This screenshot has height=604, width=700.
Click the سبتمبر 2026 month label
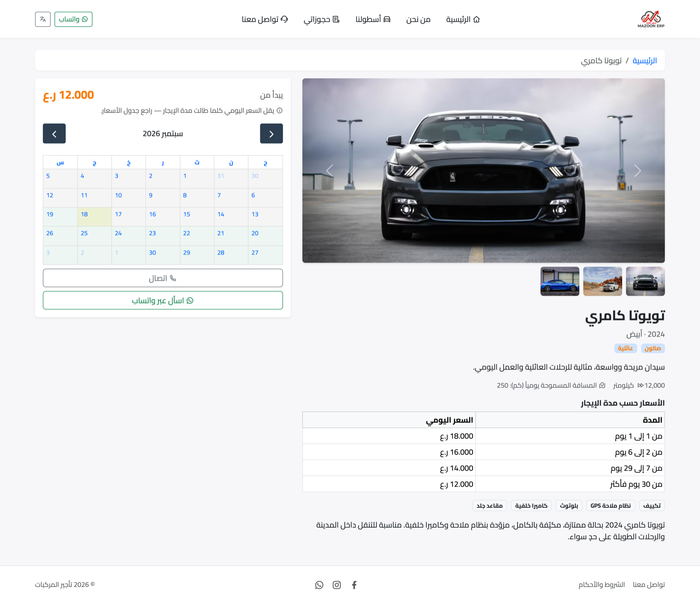(x=163, y=133)
